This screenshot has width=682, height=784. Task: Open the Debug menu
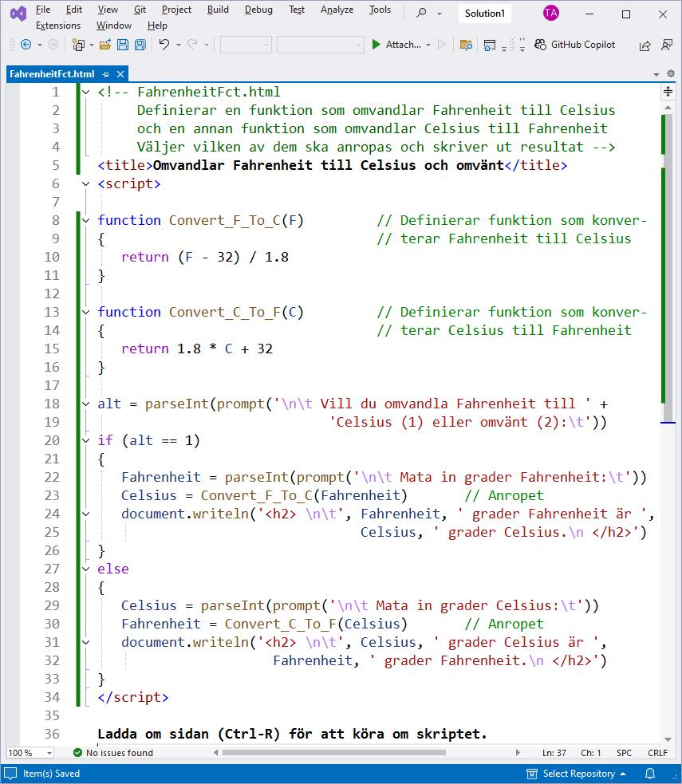tap(258, 10)
